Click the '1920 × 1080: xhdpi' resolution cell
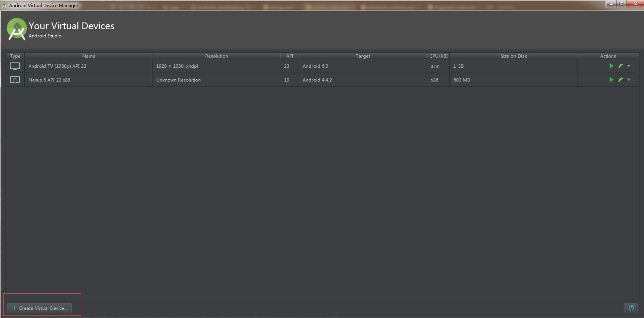 [216, 66]
